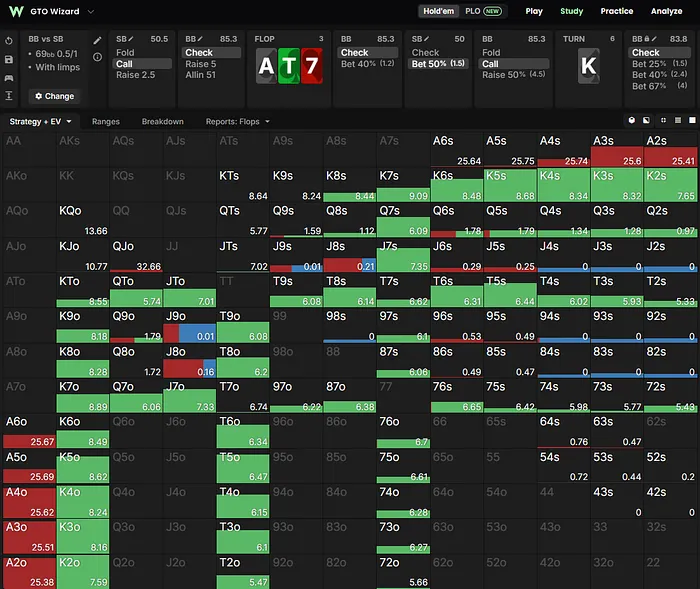
Task: Click the KQo cell with 13.66
Action: coord(83,220)
